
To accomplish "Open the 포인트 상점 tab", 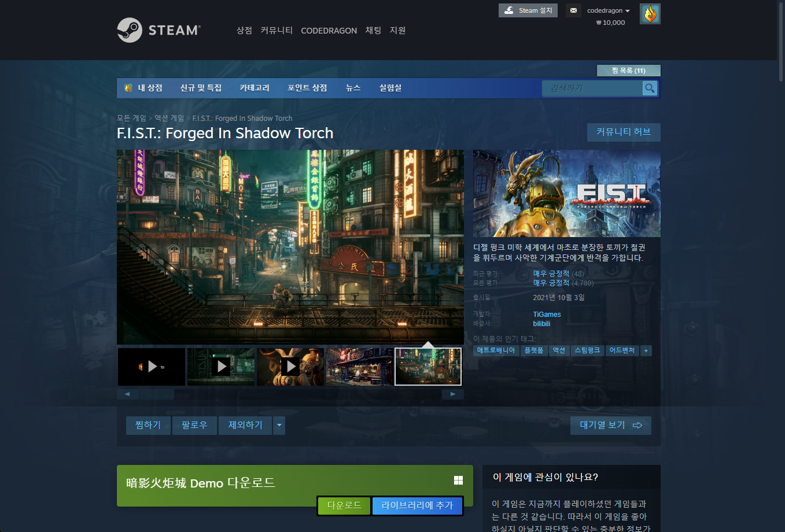I will click(x=307, y=88).
